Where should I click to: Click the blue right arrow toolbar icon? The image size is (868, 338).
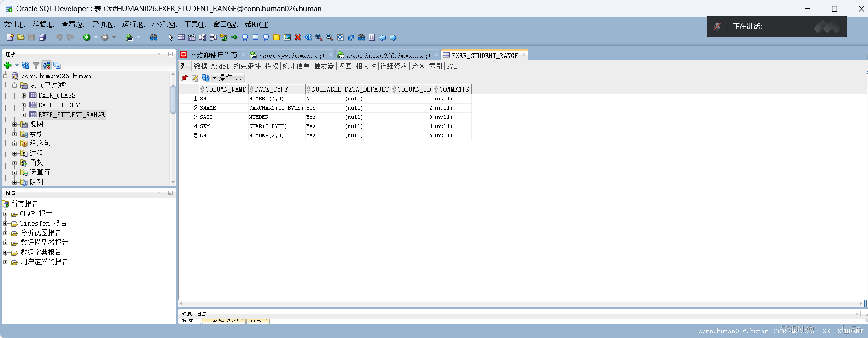click(393, 37)
